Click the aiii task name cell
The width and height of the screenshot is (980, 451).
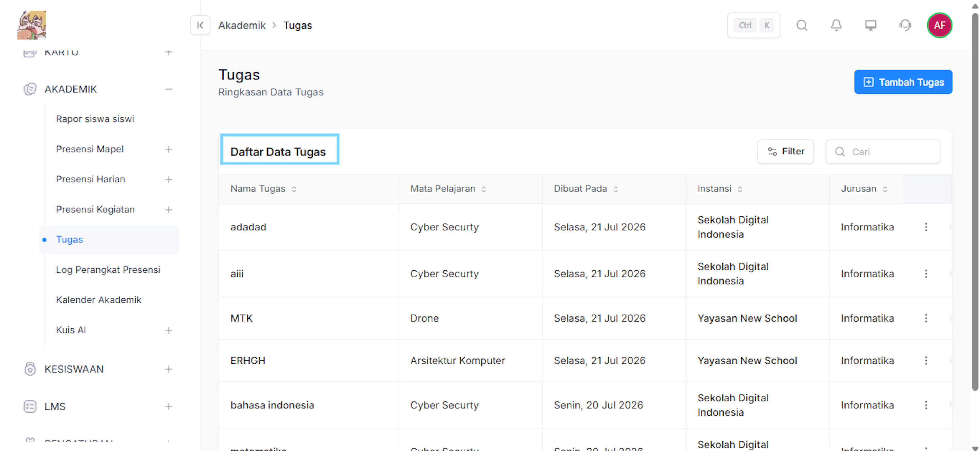(x=237, y=274)
